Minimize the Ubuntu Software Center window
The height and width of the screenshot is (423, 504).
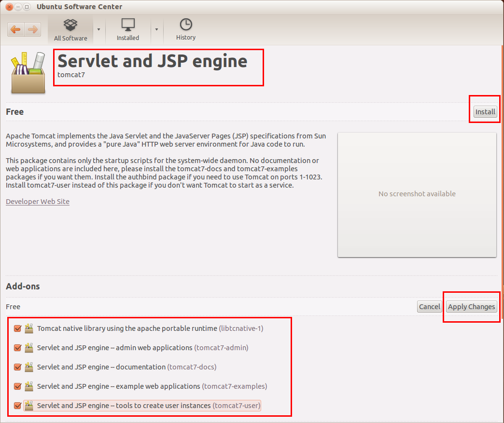[x=18, y=7]
